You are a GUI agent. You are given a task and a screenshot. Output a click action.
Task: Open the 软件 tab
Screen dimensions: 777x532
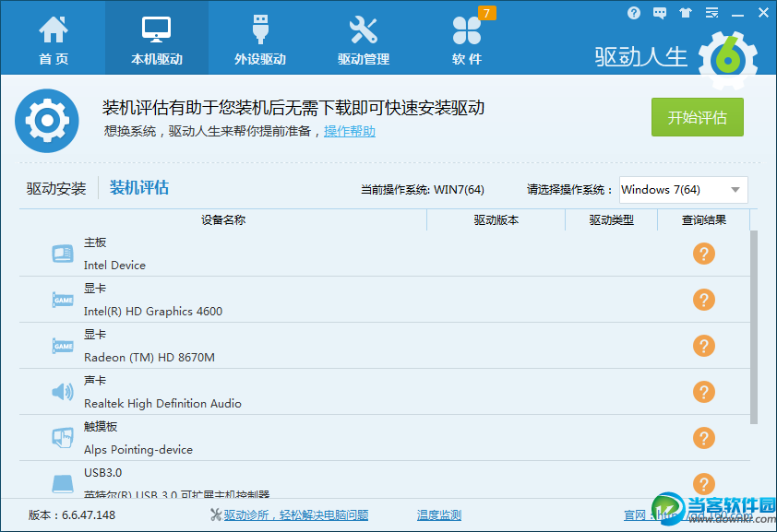click(466, 39)
